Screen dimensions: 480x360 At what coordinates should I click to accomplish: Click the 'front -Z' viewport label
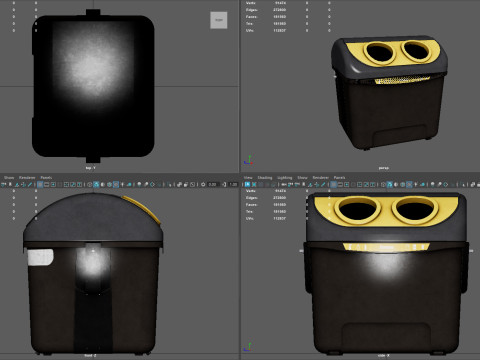point(90,356)
